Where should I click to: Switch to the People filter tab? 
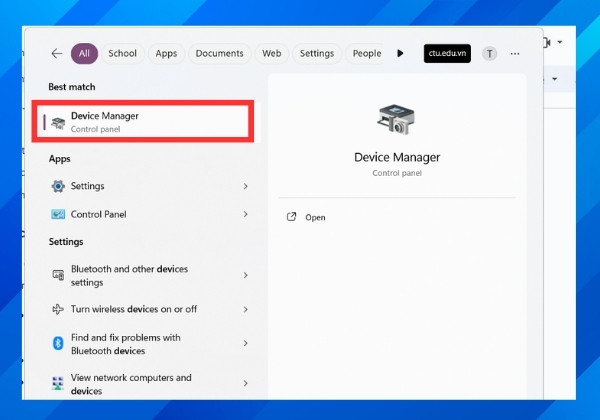point(367,54)
